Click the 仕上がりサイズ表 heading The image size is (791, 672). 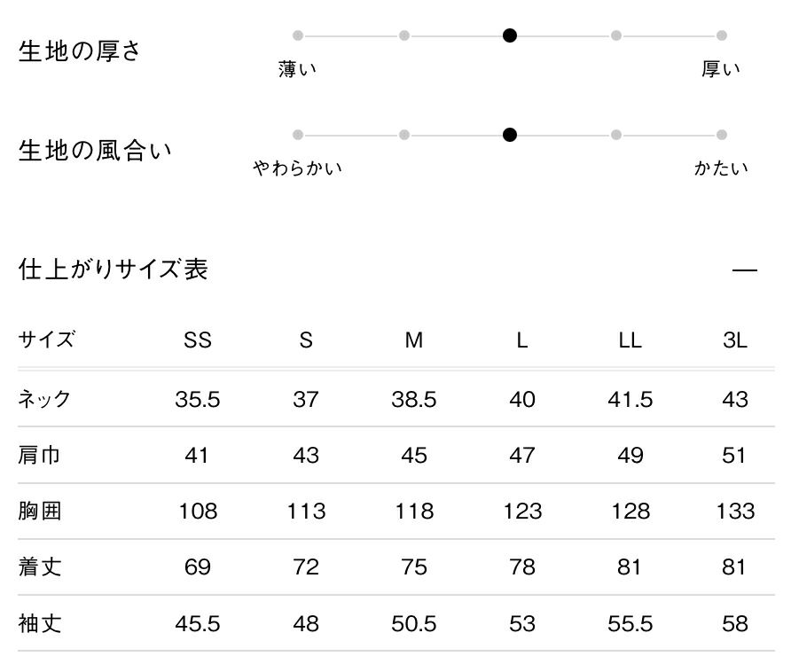click(113, 270)
